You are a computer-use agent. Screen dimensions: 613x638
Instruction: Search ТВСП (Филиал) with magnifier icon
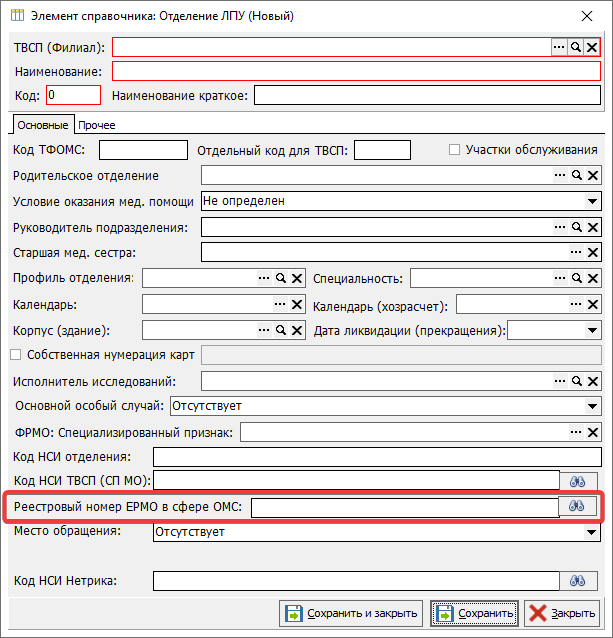coord(576,47)
